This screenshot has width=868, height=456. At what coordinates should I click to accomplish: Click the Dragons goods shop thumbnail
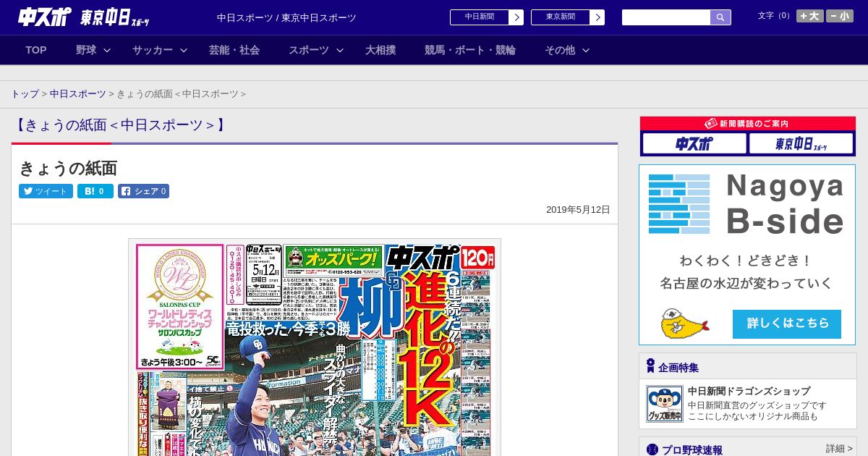click(x=664, y=404)
